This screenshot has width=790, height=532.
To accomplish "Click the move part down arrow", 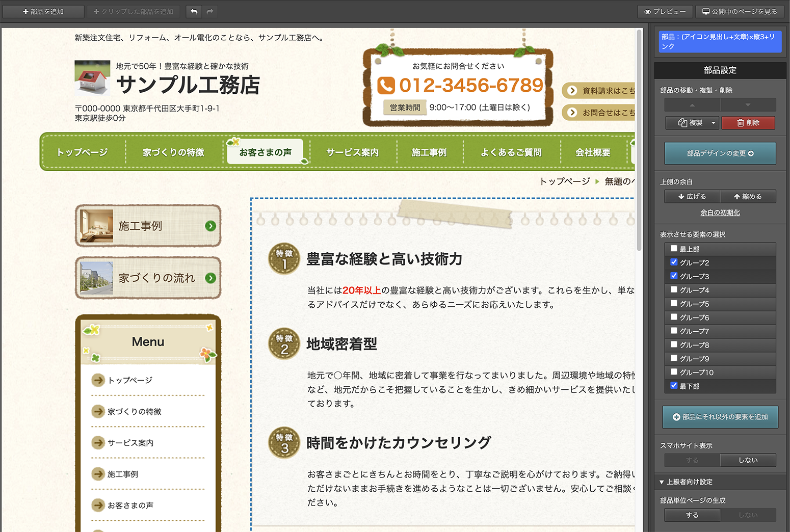I will (748, 105).
